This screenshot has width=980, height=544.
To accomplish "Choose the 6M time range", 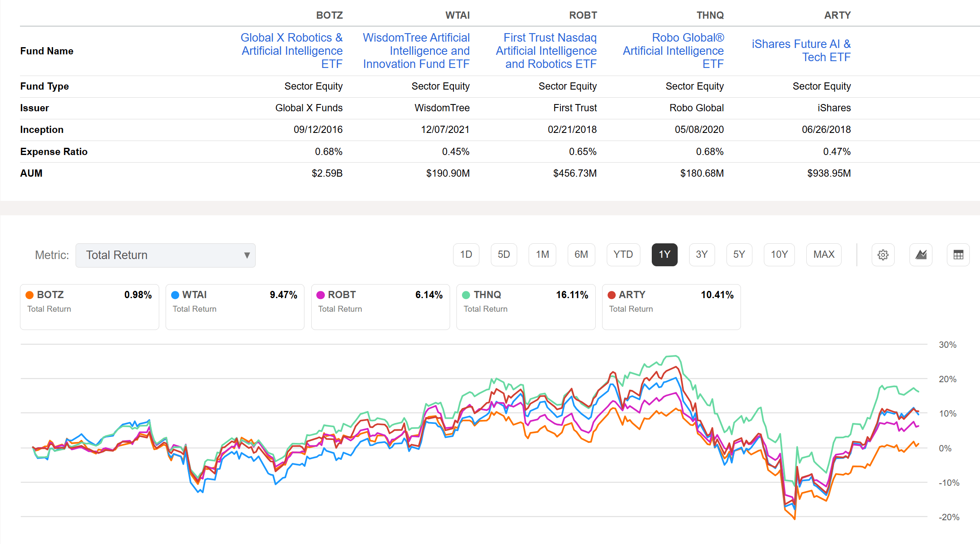I will [x=581, y=254].
